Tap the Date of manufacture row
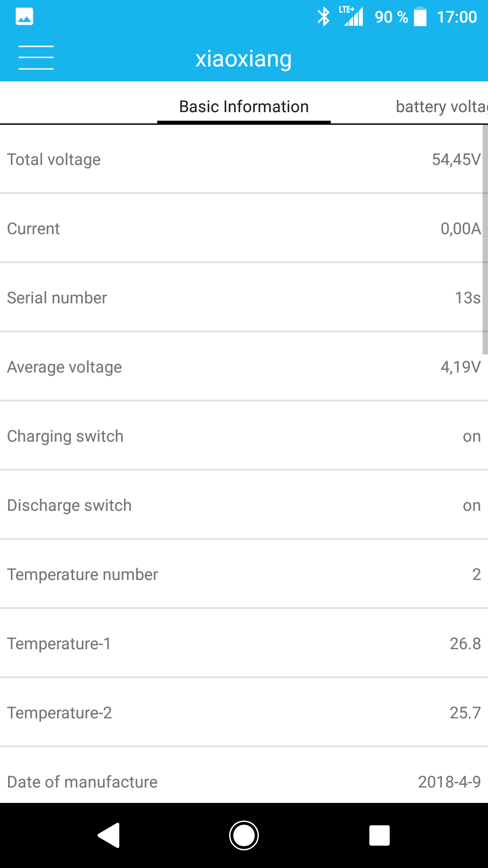 244,782
